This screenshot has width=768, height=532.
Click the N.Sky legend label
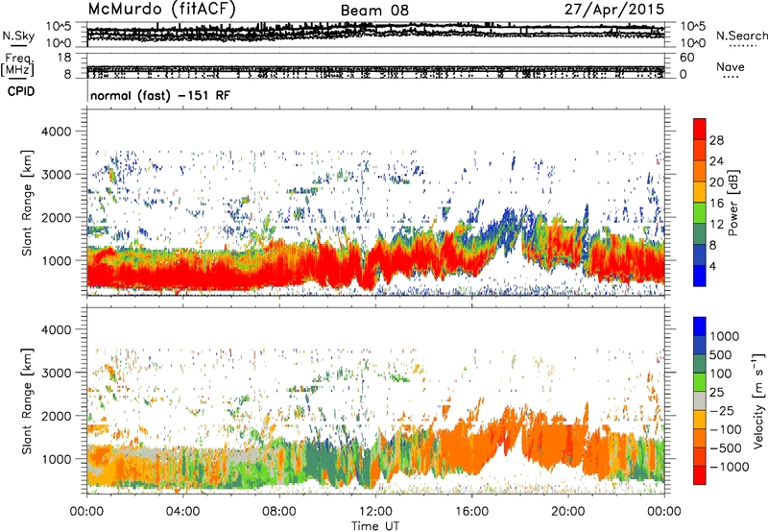(18, 36)
